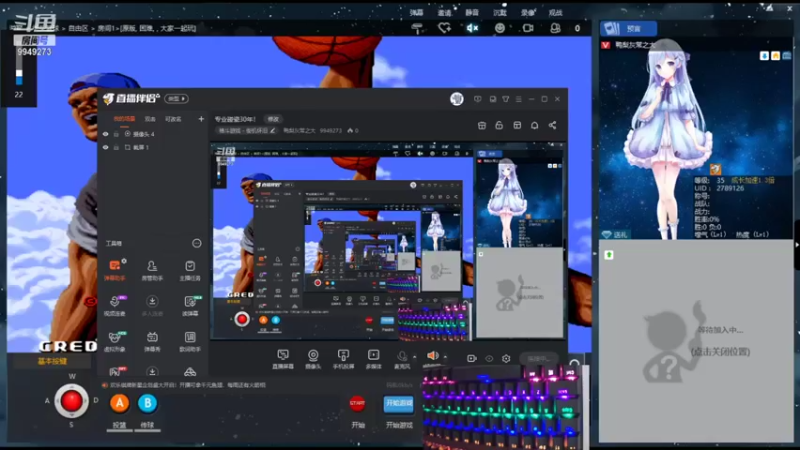The width and height of the screenshot is (800, 450).
Task: Select the 观战 menu item at the top
Action: (555, 13)
